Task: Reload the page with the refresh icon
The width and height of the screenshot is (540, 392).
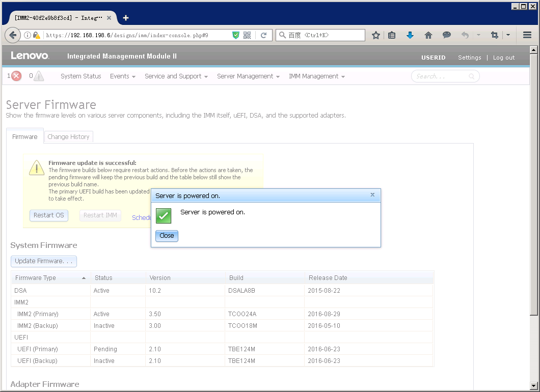Action: (264, 35)
